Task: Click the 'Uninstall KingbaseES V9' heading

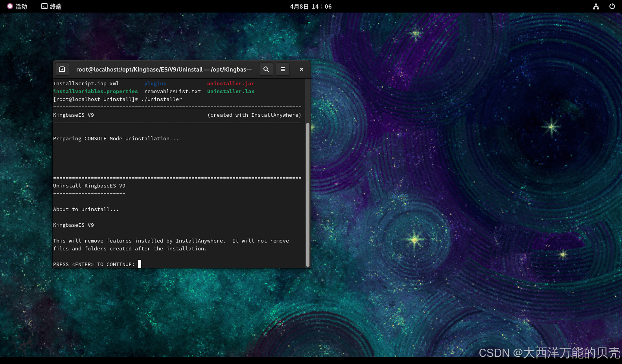Action: pos(89,186)
